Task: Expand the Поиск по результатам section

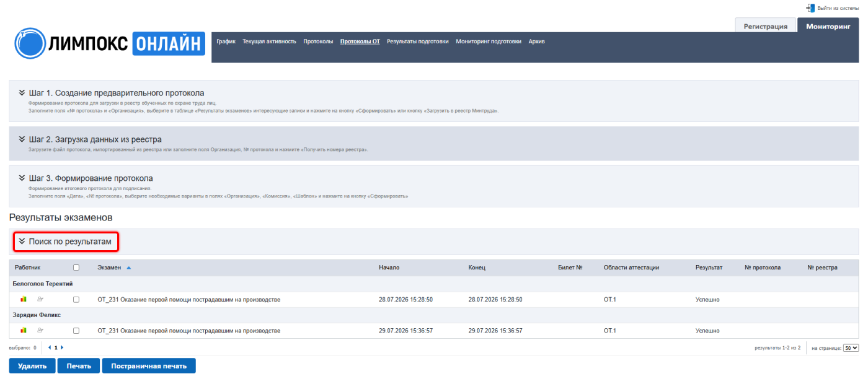Action: tap(65, 241)
